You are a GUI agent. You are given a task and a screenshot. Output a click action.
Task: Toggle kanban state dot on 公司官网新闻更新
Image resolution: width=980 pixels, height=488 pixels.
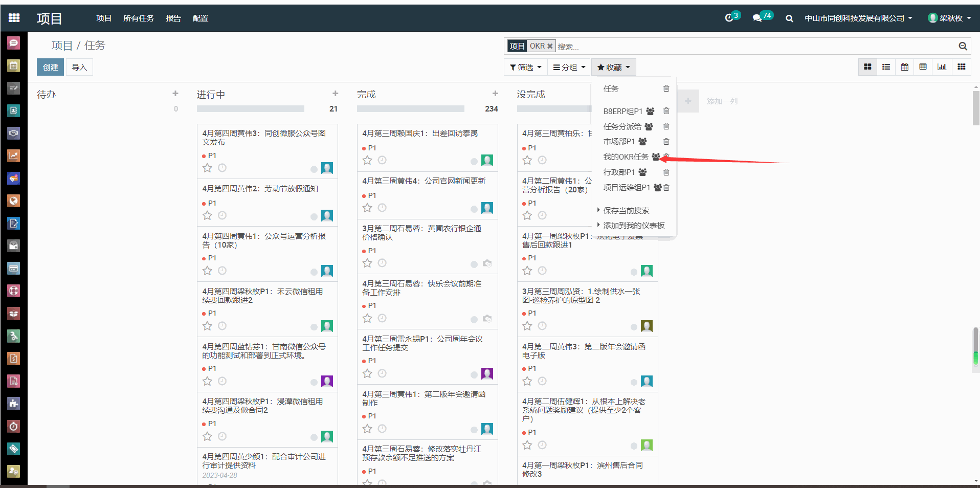coord(474,209)
